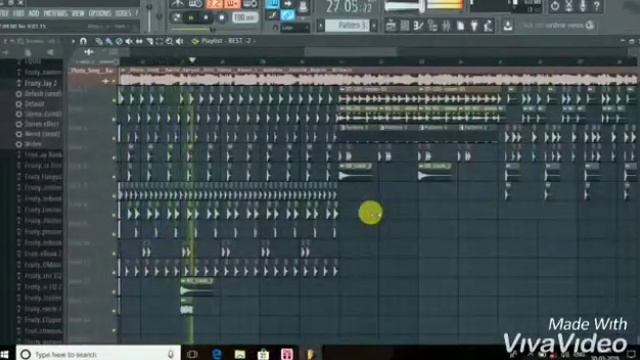Click the question mark help icon
Image resolution: width=640 pixels, height=360 pixels.
pyautogui.click(x=596, y=6)
